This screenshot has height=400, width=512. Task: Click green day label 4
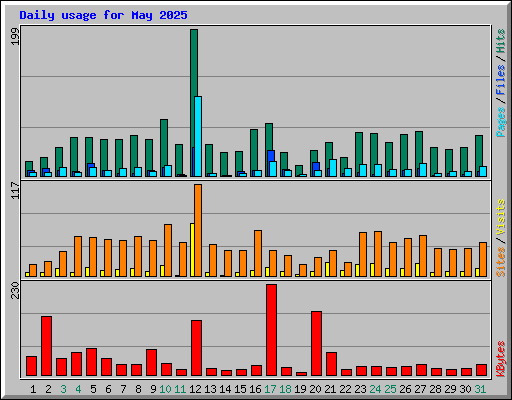78,389
